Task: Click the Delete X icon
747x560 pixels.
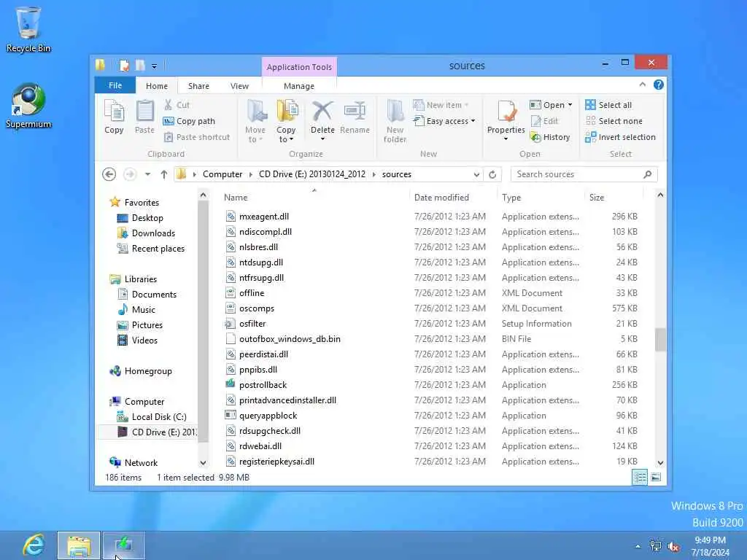Action: 322,112
